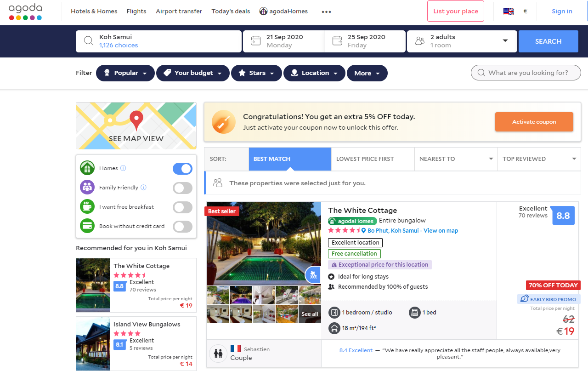Open the main White Cottage pool photo
Screen dimensions: 588x371
[264, 244]
